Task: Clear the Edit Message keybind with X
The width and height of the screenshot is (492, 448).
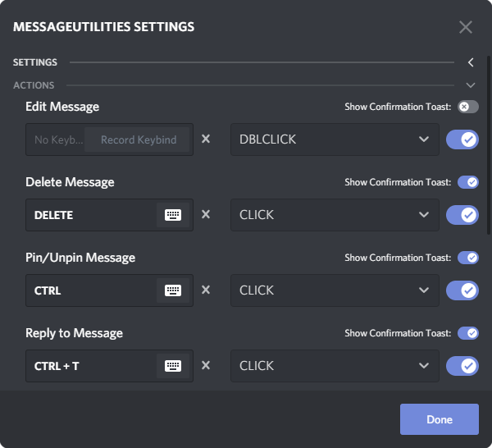Action: click(206, 139)
